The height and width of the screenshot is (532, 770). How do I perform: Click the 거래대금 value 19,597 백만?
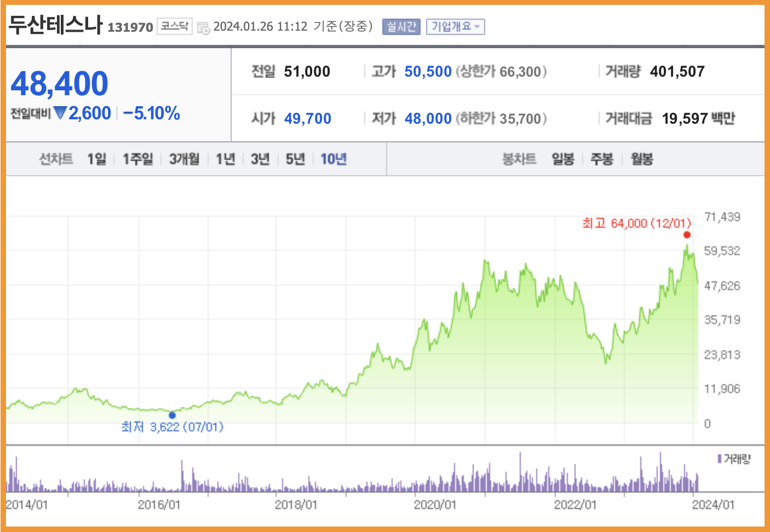pos(699,118)
